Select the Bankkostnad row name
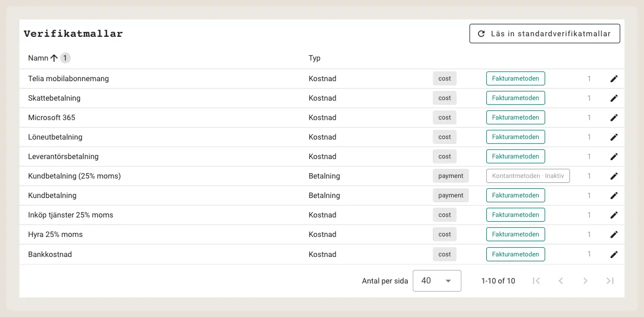 click(x=50, y=254)
